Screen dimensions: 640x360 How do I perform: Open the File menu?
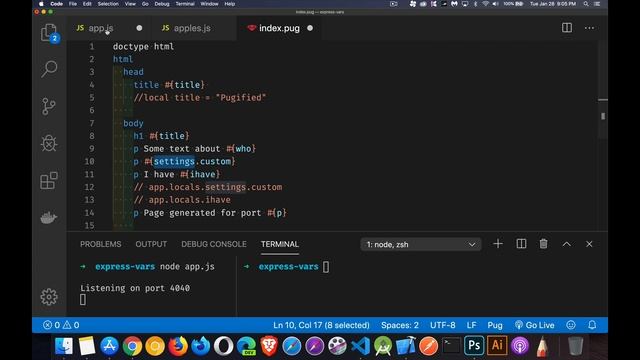[x=73, y=4]
